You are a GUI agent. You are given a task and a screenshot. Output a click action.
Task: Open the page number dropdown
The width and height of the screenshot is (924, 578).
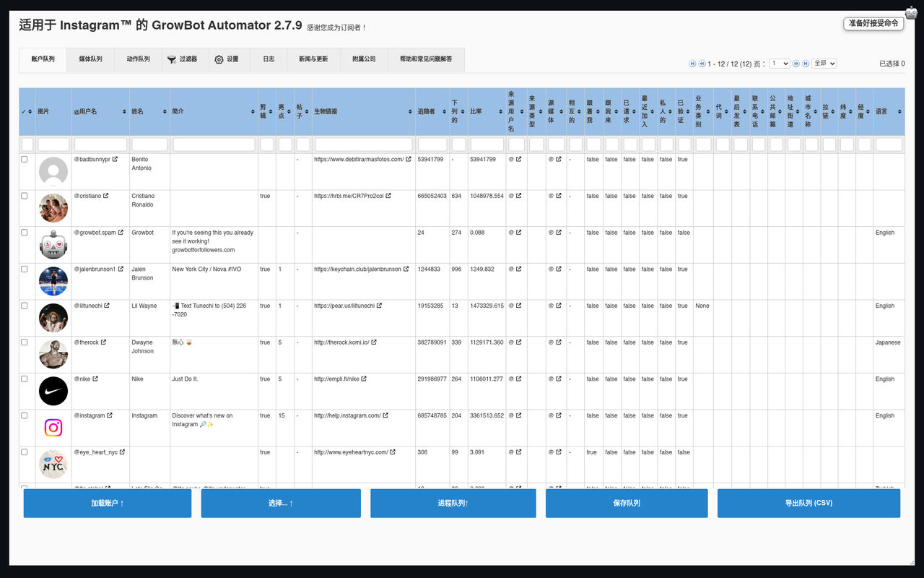pyautogui.click(x=780, y=64)
